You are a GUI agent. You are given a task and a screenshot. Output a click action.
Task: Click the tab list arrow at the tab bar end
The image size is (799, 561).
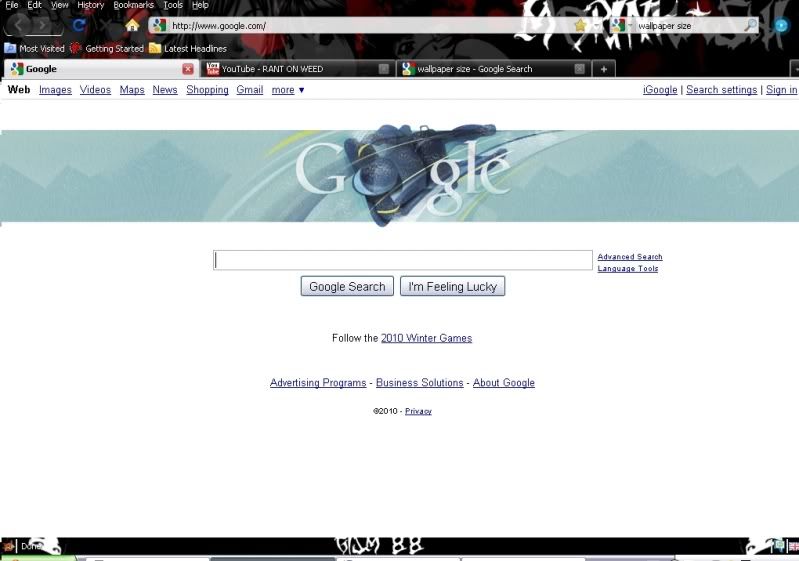[x=795, y=69]
